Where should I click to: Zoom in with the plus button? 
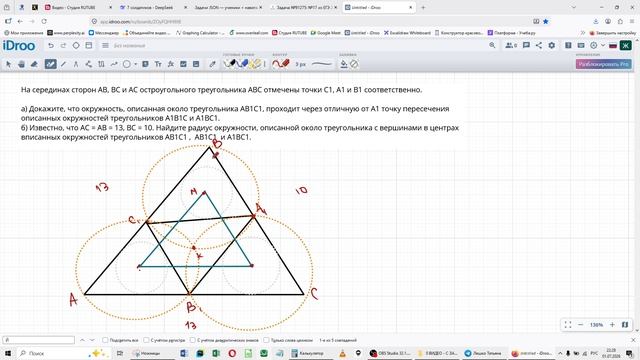[612, 325]
